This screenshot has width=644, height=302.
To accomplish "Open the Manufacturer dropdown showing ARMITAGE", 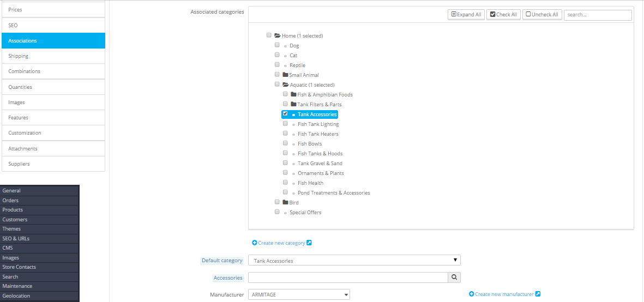I will click(x=299, y=294).
